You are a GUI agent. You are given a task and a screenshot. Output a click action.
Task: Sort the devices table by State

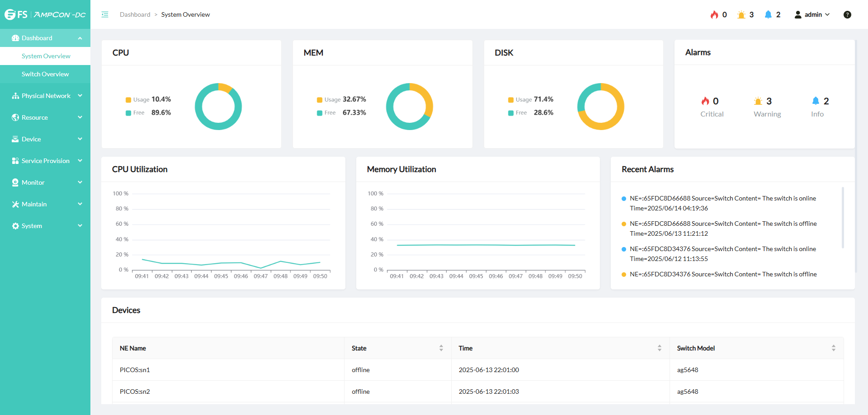pos(441,348)
